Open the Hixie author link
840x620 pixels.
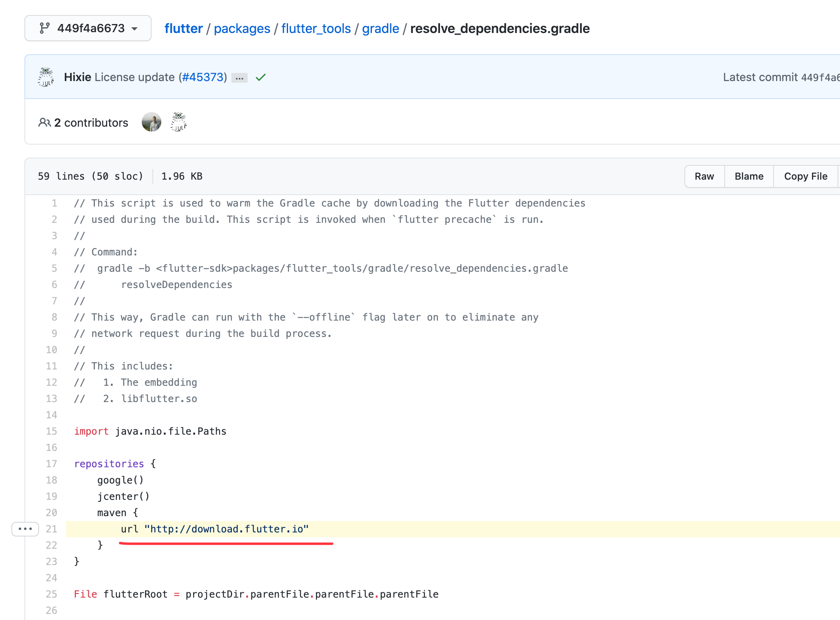[x=77, y=77]
